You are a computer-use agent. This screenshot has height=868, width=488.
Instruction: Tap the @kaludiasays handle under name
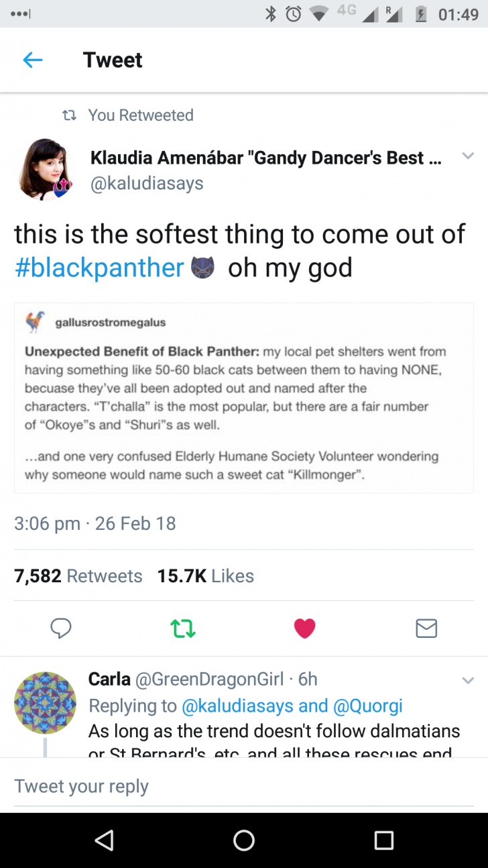point(147,183)
